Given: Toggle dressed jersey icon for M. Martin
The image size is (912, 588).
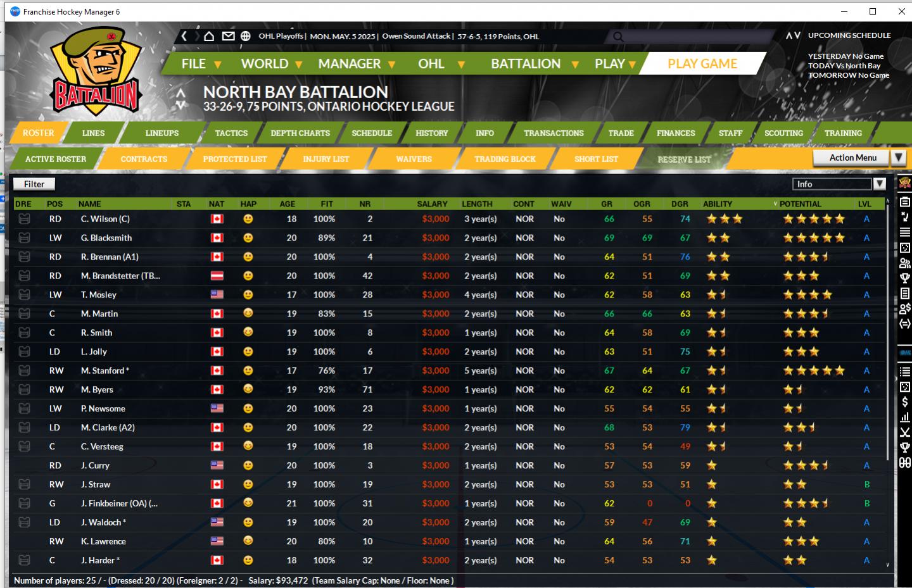Looking at the screenshot, I should pos(24,314).
